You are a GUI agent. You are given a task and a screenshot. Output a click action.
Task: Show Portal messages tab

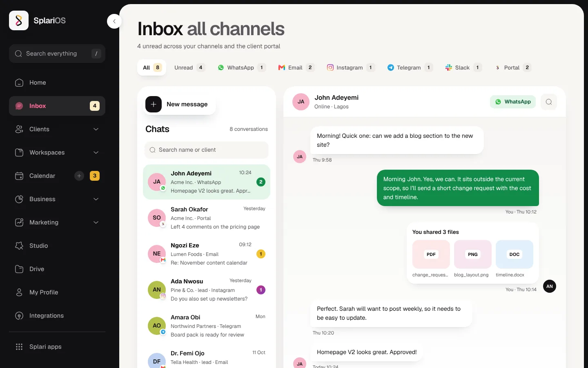(x=513, y=67)
